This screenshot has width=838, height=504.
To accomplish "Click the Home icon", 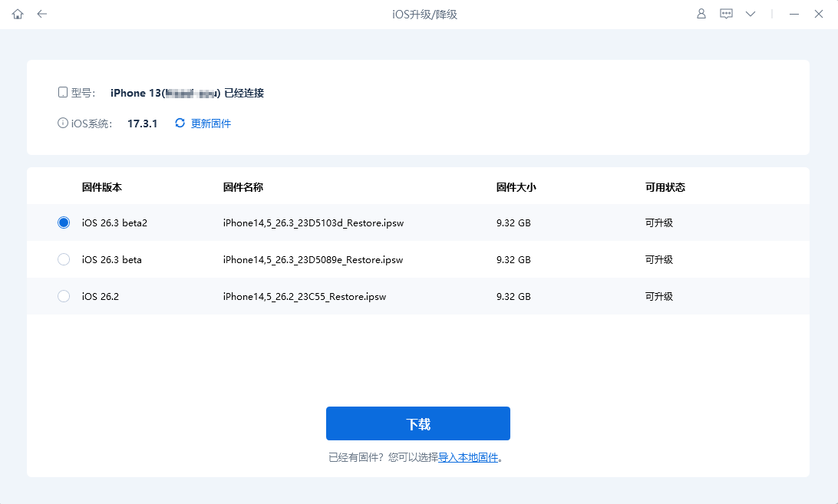I will click(x=17, y=13).
